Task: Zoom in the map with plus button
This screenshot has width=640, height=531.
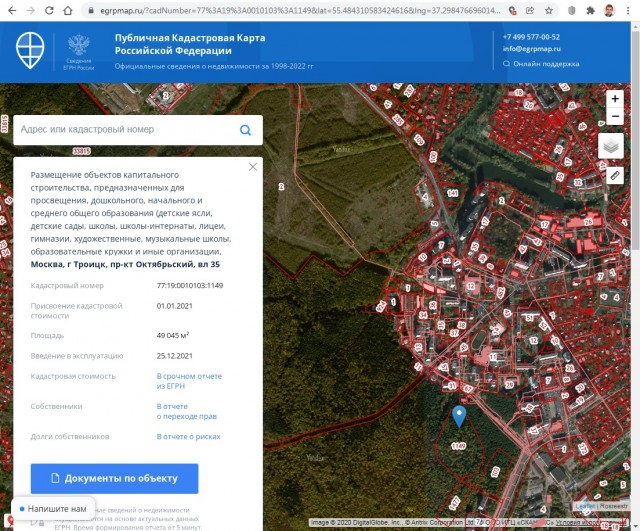Action: coord(615,99)
